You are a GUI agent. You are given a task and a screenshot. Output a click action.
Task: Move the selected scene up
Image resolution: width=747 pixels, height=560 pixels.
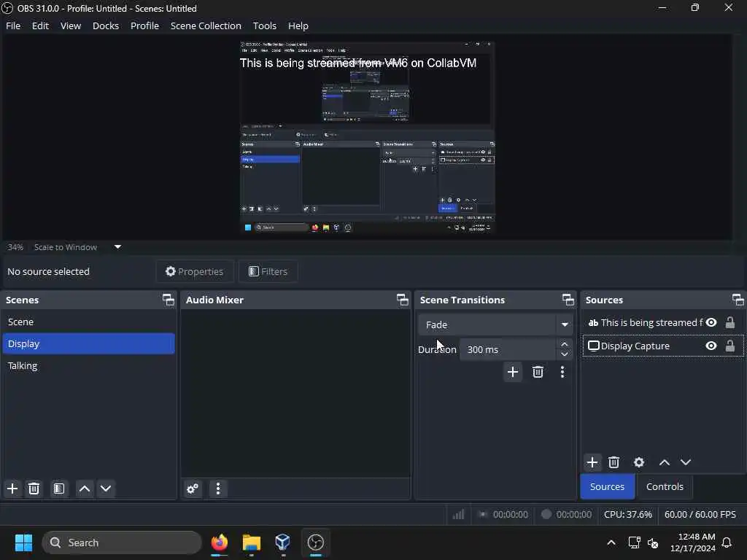tap(85, 489)
